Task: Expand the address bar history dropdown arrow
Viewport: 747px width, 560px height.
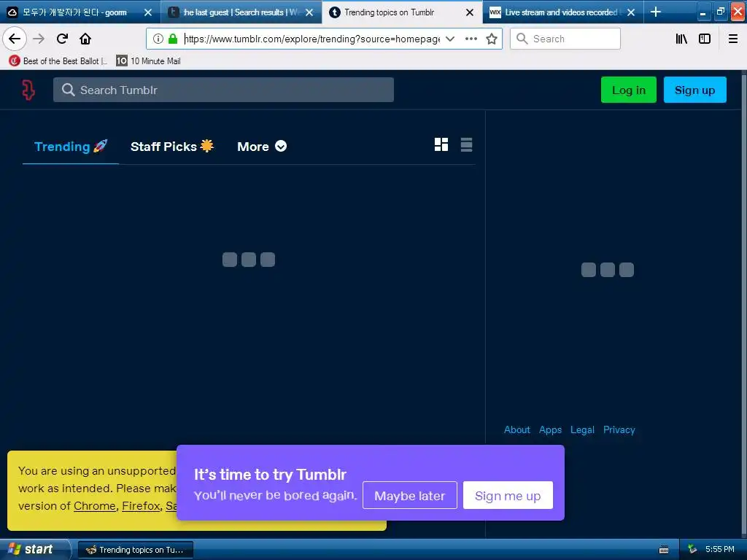Action: pos(449,39)
